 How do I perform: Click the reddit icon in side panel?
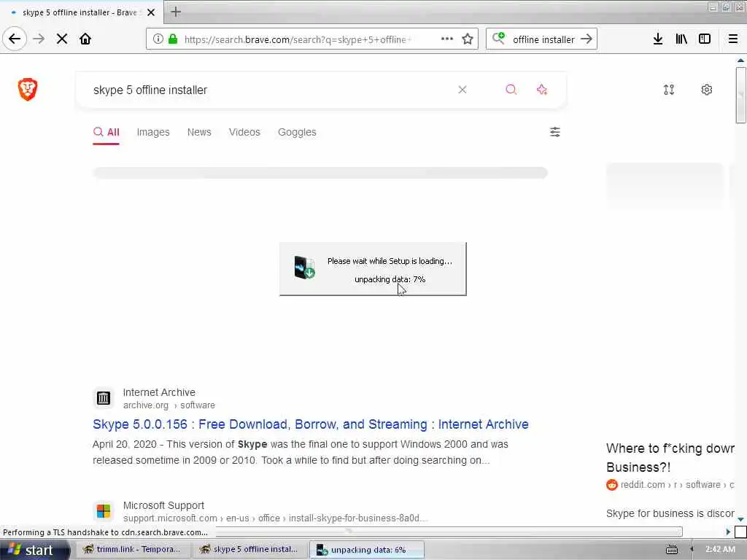click(612, 485)
